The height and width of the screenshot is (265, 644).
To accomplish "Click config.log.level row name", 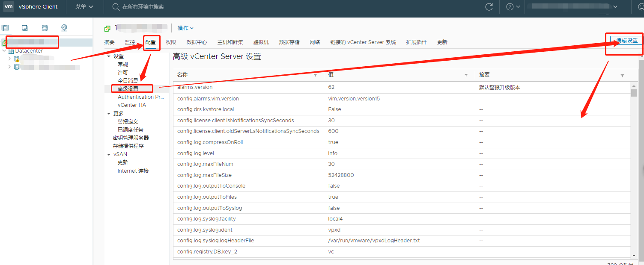I will (x=196, y=153).
